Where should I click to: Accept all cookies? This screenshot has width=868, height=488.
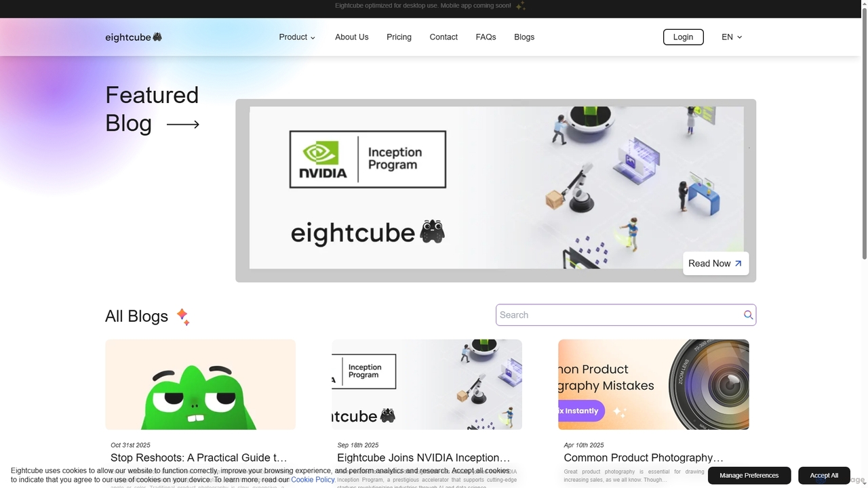tap(824, 475)
